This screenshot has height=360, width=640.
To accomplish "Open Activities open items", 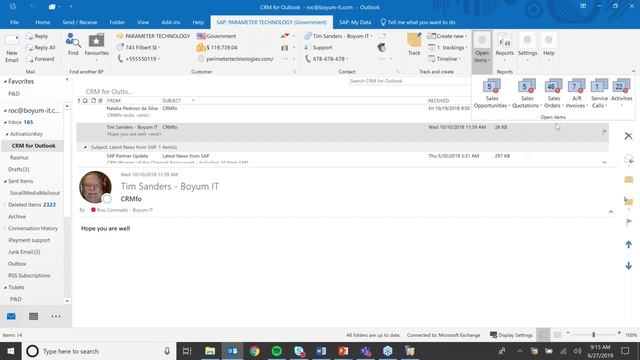I will tap(621, 93).
